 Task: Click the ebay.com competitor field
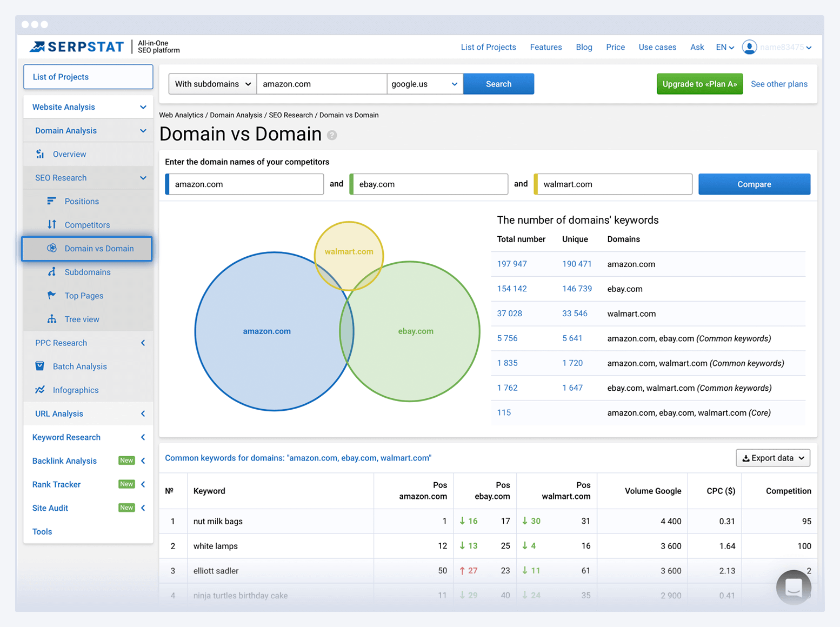click(x=429, y=184)
